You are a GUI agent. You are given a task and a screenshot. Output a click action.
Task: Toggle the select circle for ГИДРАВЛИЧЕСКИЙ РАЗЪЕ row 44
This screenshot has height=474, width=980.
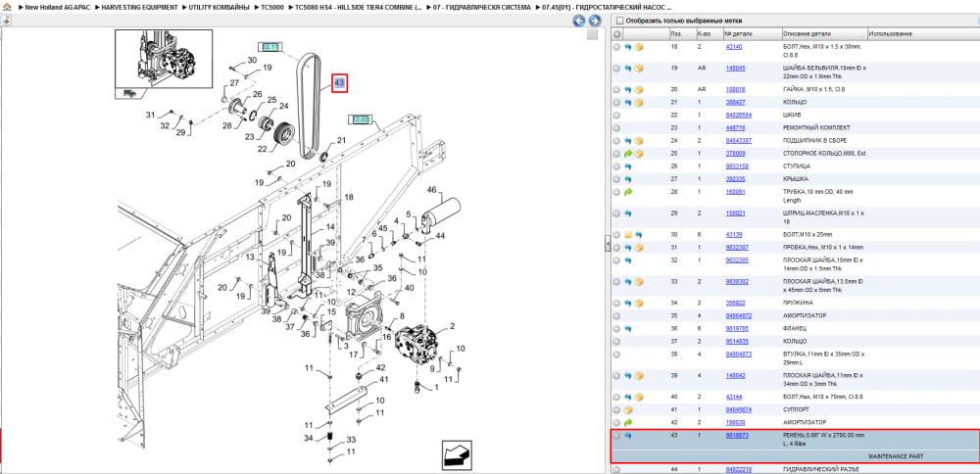click(x=616, y=469)
